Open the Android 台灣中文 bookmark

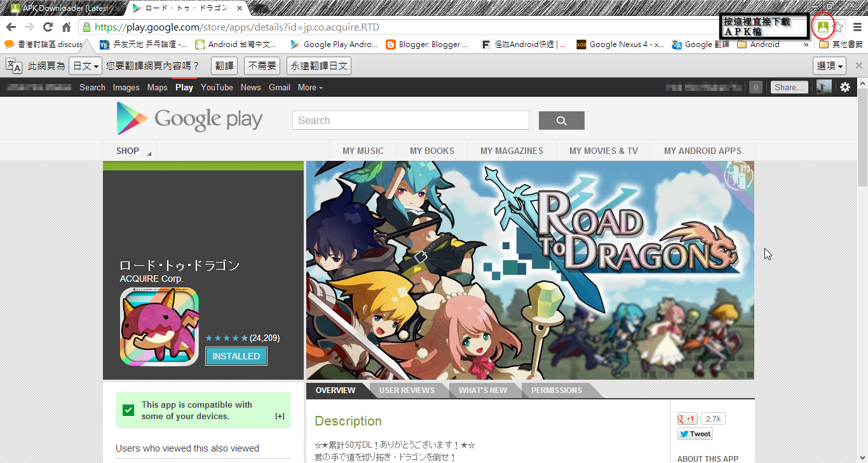236,45
